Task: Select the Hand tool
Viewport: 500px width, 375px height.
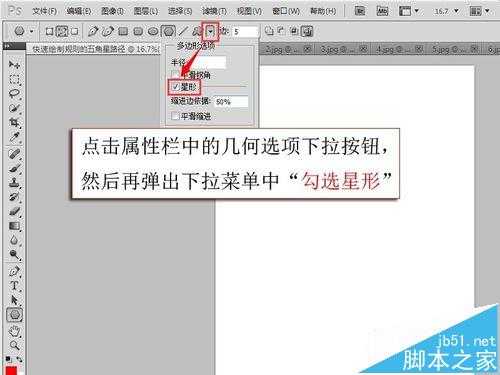Action: point(14,331)
